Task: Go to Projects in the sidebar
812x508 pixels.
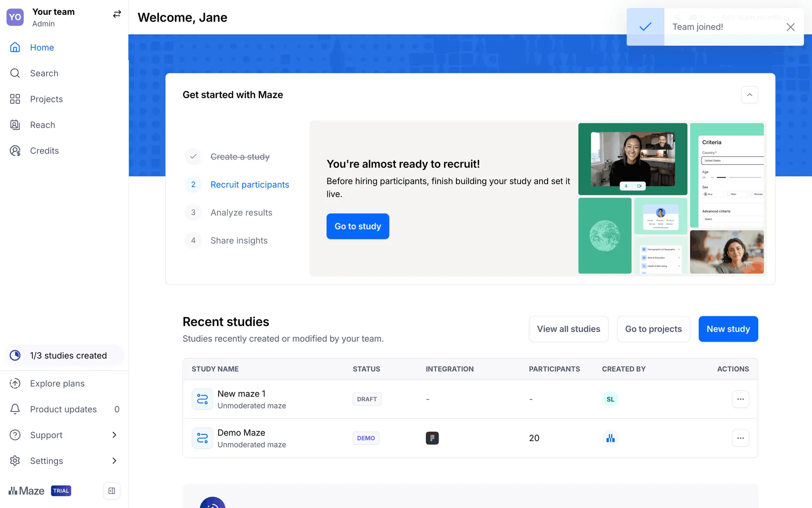Action: (46, 99)
